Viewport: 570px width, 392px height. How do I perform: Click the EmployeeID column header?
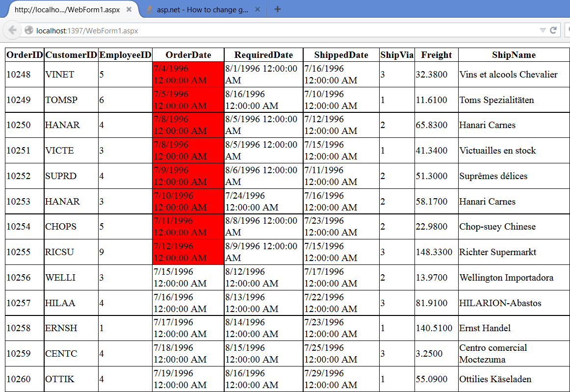[x=125, y=55]
